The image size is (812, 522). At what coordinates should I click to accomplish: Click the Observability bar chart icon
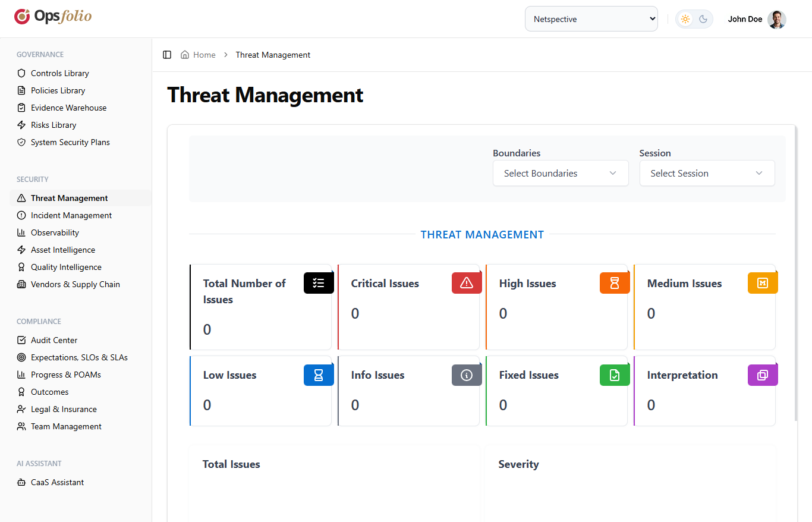[x=21, y=232]
